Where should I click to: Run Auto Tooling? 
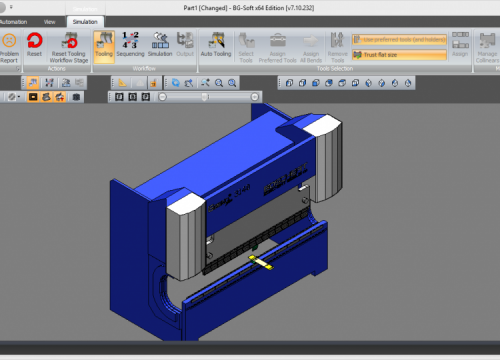[216, 44]
